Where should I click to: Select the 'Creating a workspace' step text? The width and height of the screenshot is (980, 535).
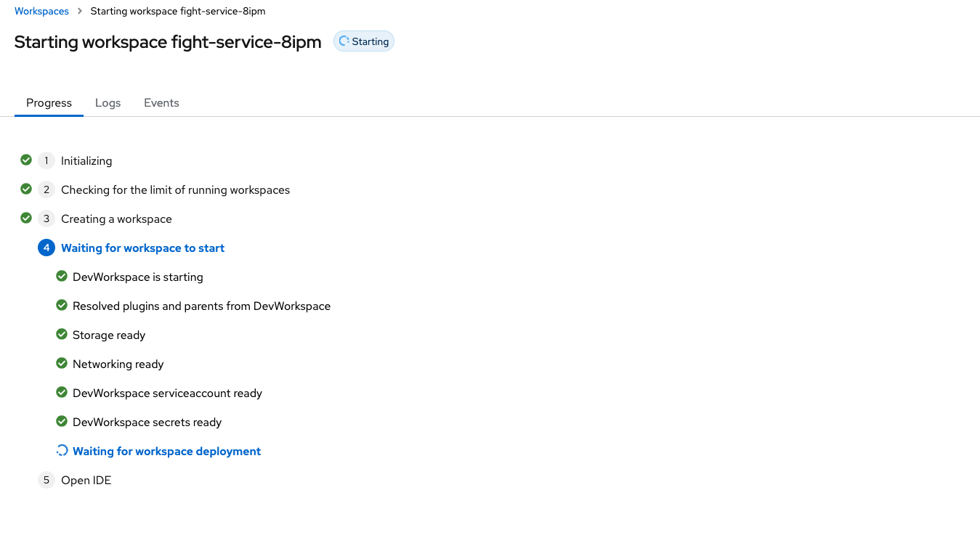pos(116,219)
